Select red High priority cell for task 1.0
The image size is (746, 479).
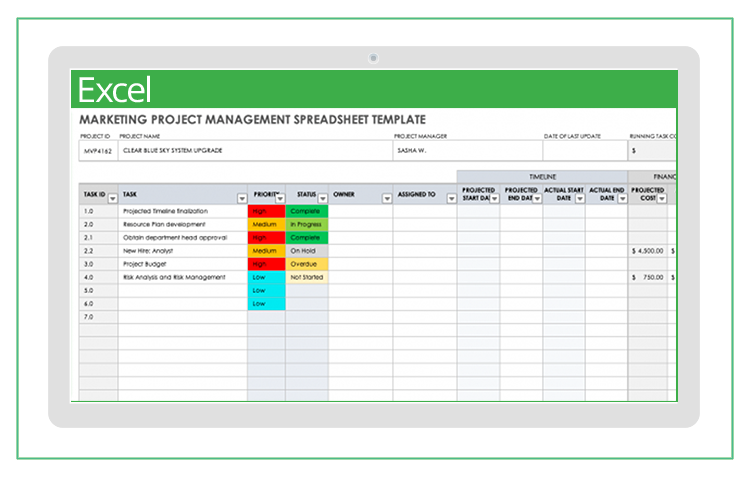pyautogui.click(x=266, y=212)
